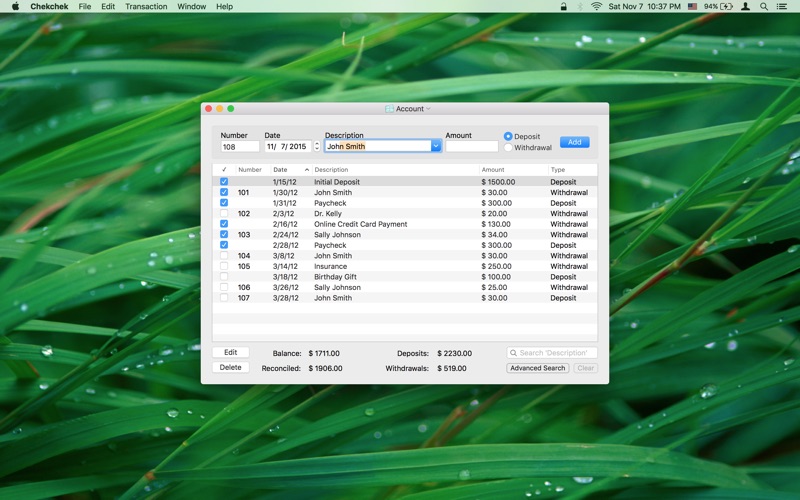Open the Edit menu in menu bar
800x500 pixels.
pos(107,6)
